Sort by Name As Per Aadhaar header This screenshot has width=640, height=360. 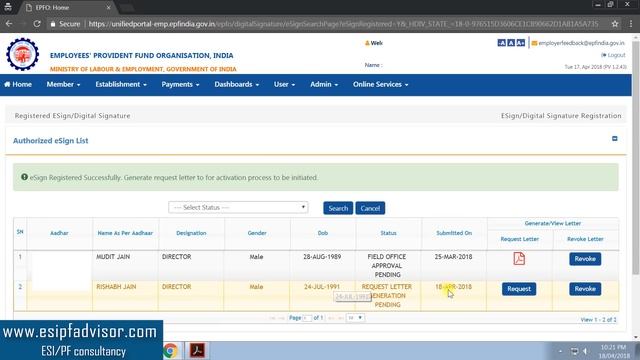point(125,233)
